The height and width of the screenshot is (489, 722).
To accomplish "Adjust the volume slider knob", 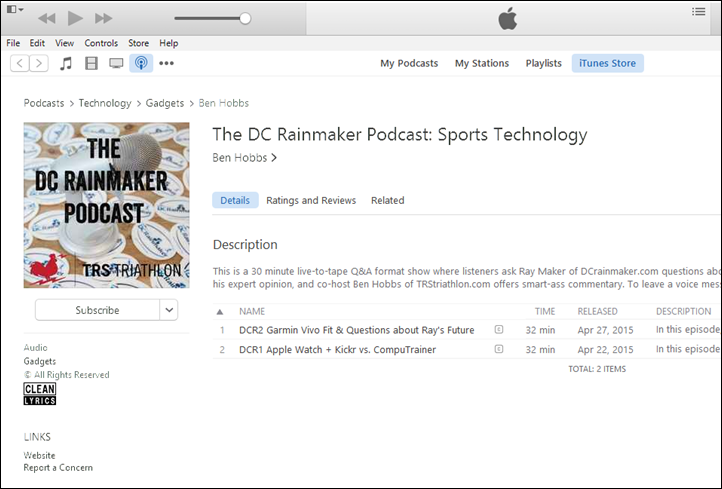I will coord(245,18).
